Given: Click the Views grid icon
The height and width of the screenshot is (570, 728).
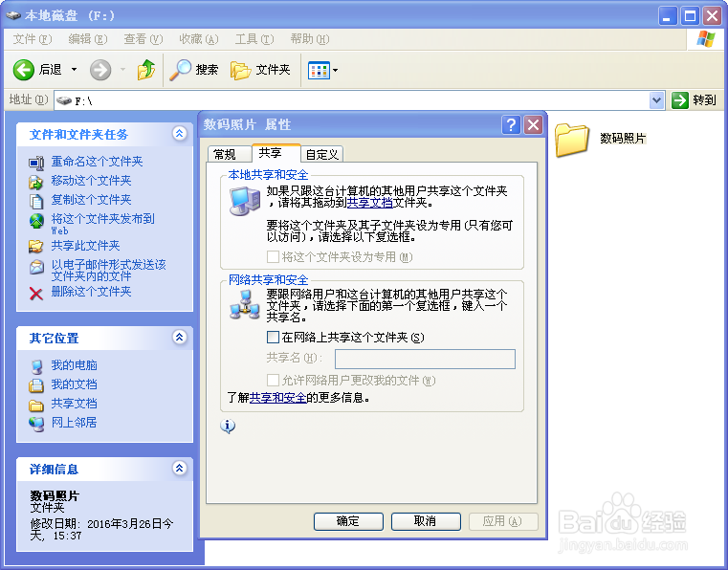Looking at the screenshot, I should [319, 70].
